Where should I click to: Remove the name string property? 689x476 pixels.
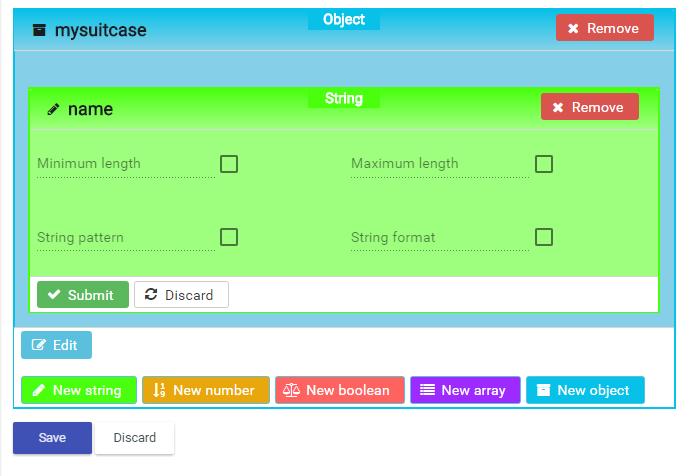[x=590, y=107]
